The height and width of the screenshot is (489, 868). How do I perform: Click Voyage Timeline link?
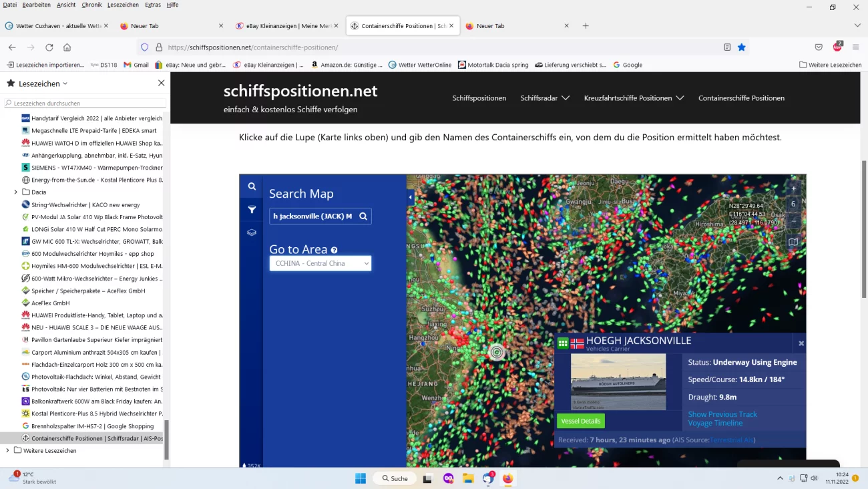pyautogui.click(x=715, y=423)
